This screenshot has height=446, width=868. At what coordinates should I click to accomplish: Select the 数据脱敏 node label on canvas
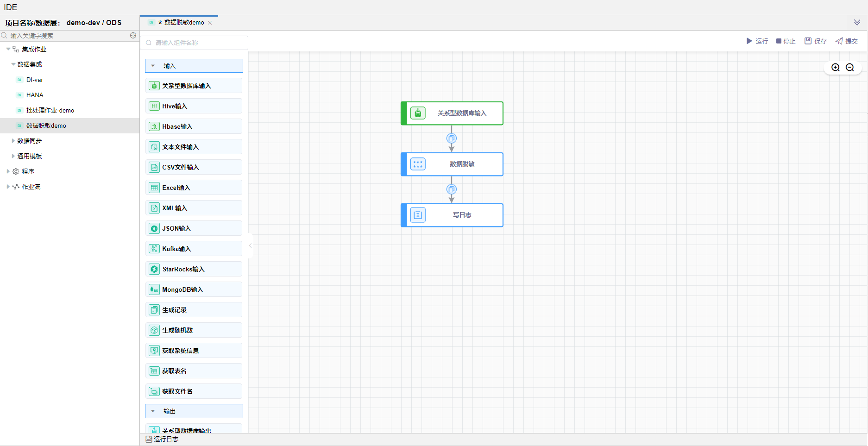[x=462, y=164]
